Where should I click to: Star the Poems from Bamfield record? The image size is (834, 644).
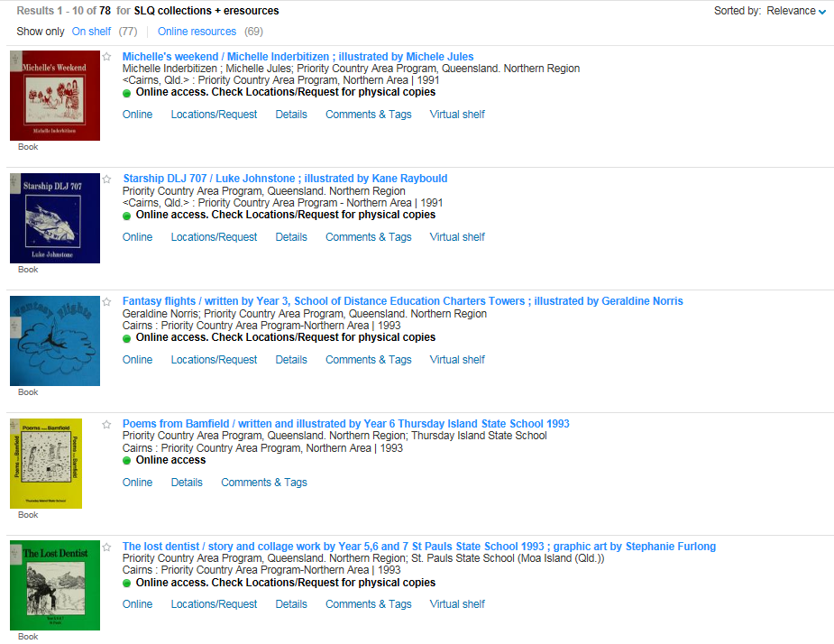[106, 425]
